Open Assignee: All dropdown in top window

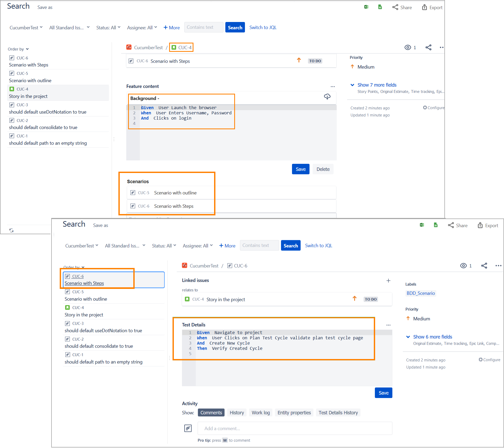142,27
